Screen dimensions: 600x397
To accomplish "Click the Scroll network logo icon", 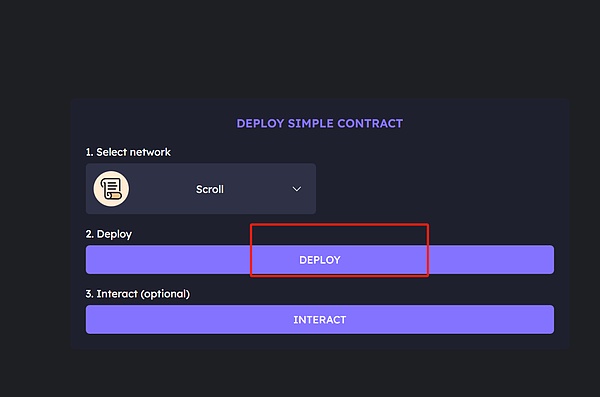I will pyautogui.click(x=111, y=189).
